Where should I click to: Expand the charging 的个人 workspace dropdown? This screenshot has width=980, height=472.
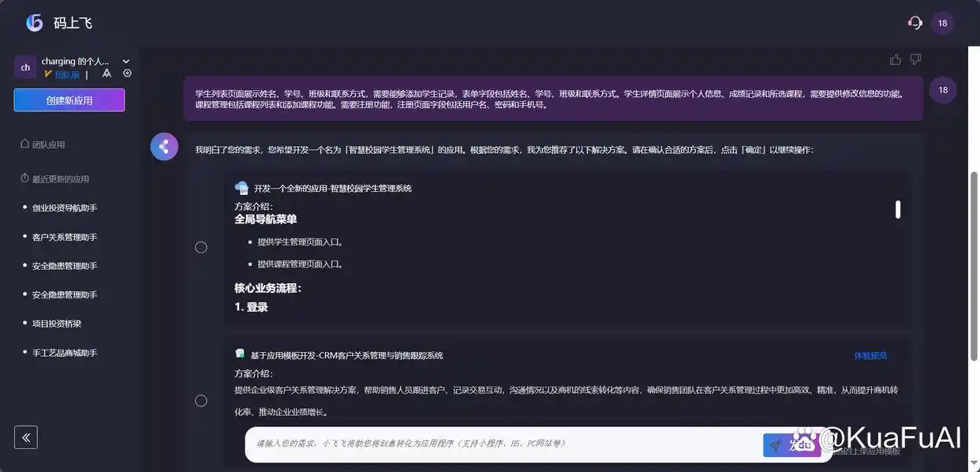point(125,61)
